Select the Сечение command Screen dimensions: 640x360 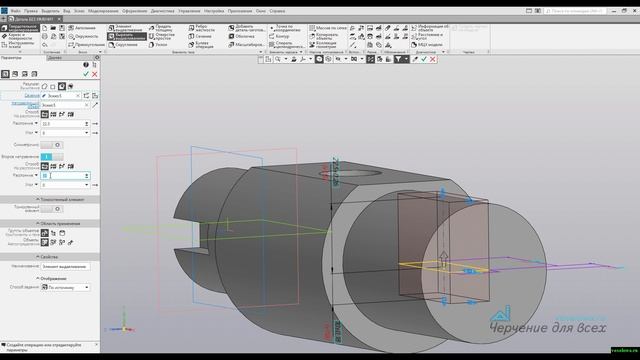(200, 36)
